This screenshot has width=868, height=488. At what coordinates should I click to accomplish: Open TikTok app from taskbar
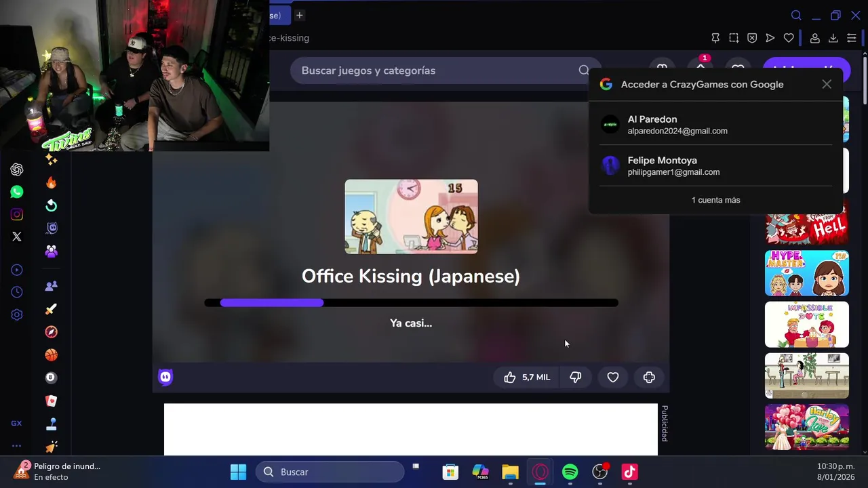629,472
